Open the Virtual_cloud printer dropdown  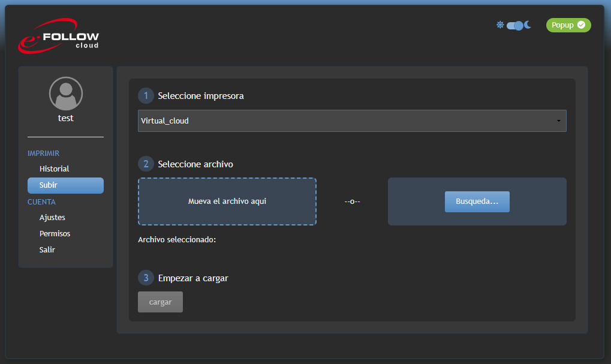coord(351,121)
